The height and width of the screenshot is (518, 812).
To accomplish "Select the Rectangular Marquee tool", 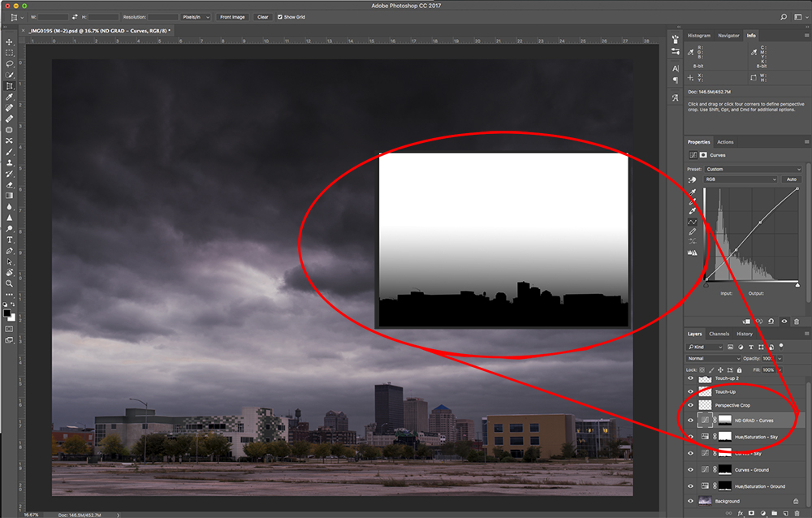I will (x=9, y=53).
